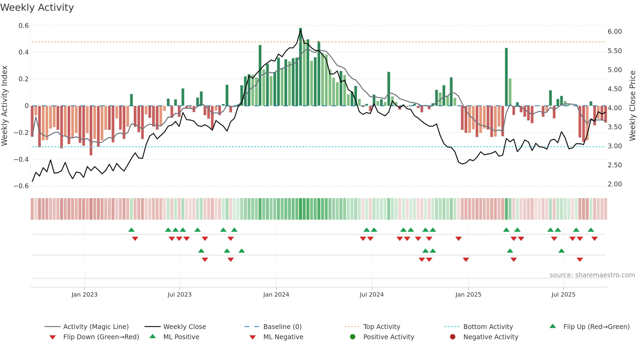Click the tallest green activity bar peak
This screenshot has height=362, width=644.
click(301, 67)
